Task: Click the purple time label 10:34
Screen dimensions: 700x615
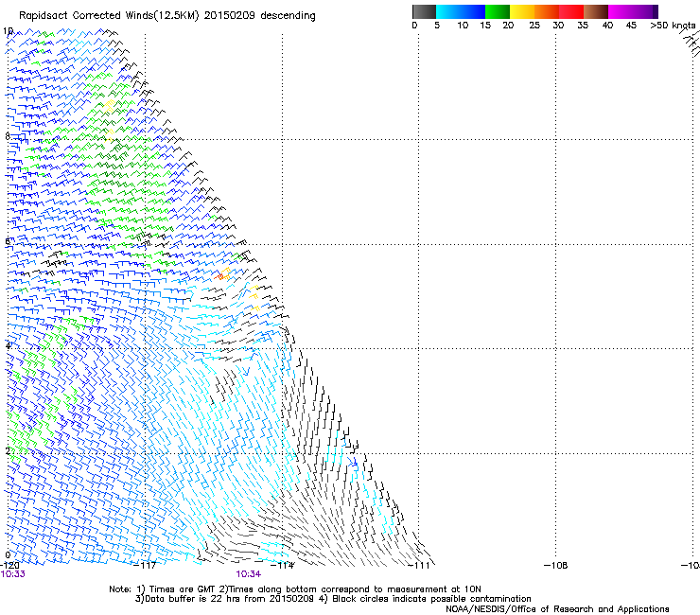Action: [x=248, y=574]
